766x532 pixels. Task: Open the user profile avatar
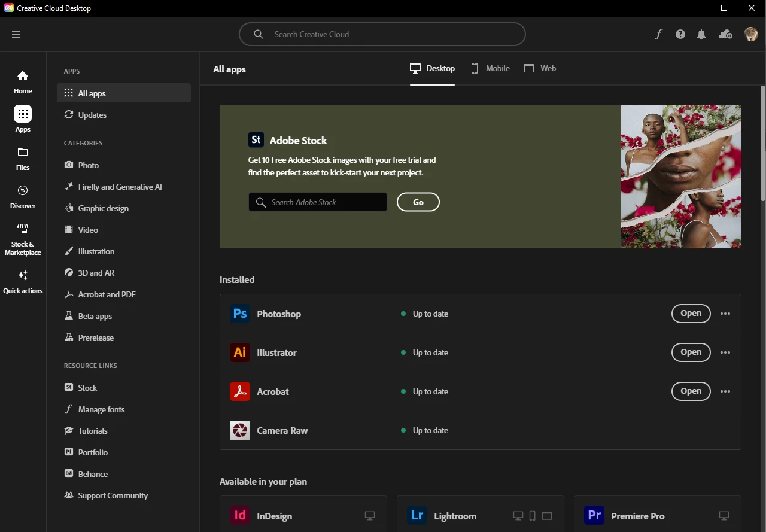pyautogui.click(x=751, y=34)
